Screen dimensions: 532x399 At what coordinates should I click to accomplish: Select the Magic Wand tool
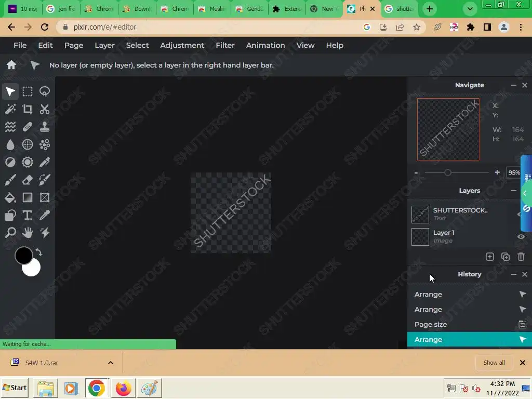coord(10,109)
